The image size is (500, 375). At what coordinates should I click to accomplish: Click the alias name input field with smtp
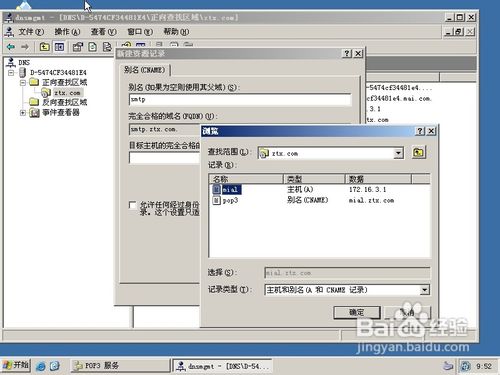click(x=240, y=99)
